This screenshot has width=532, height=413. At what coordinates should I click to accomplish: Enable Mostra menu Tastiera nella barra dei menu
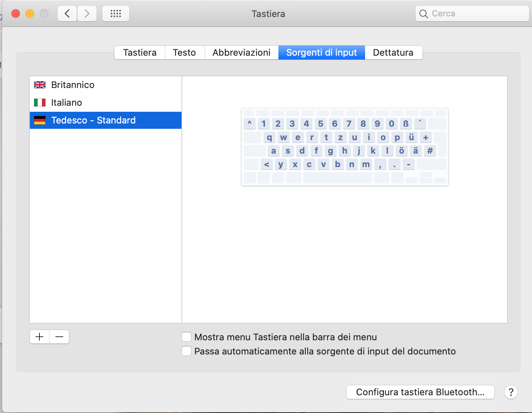(x=186, y=337)
